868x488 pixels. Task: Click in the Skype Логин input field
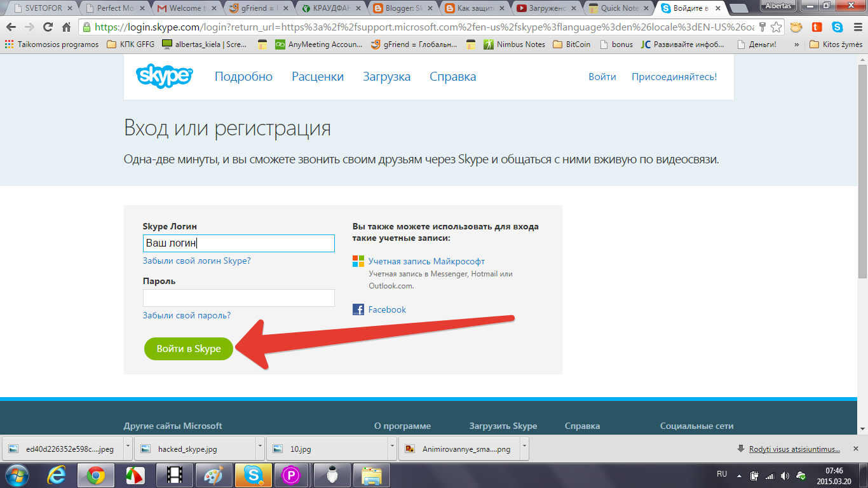click(238, 243)
